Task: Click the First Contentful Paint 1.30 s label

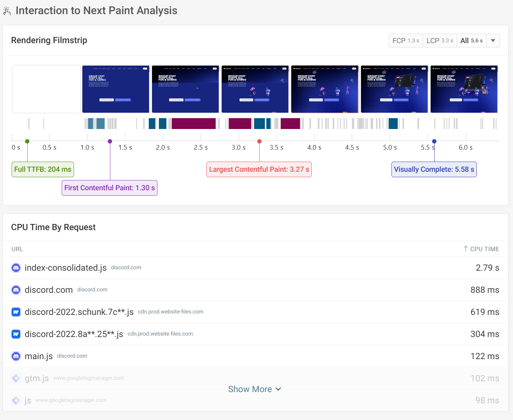Action: pos(110,188)
